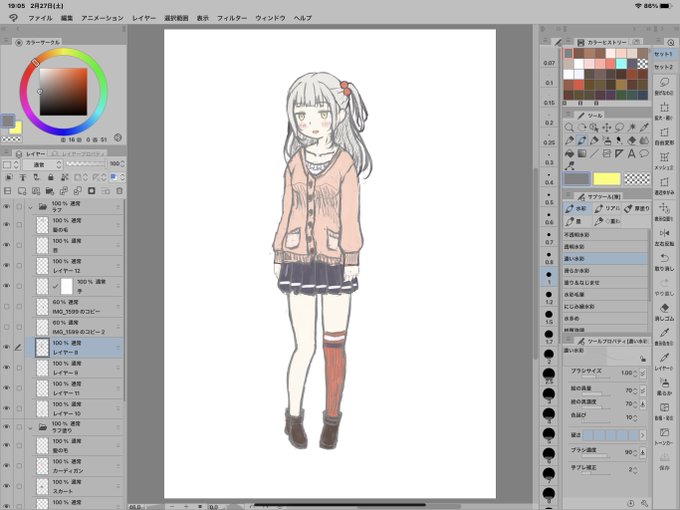This screenshot has width=680, height=510.
Task: Click the New raster layer icon
Action: [22, 191]
